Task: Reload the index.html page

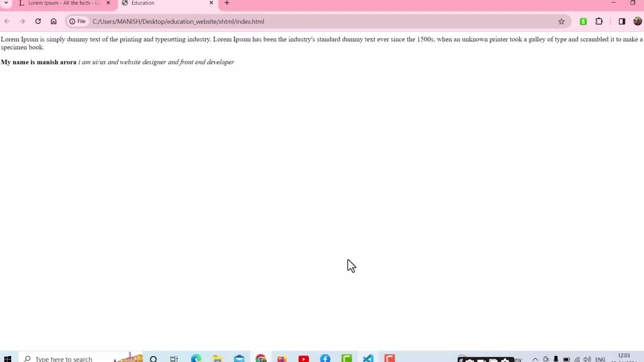Action: coord(38,21)
